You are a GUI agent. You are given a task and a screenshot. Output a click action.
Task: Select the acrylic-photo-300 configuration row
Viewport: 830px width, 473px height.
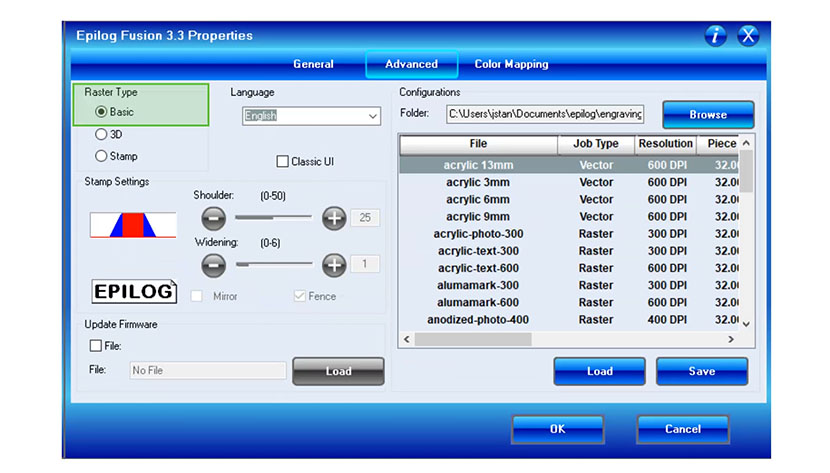(x=478, y=234)
